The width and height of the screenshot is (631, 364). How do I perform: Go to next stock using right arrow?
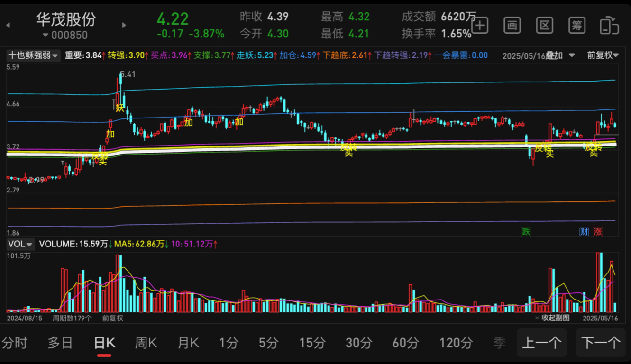tap(124, 25)
